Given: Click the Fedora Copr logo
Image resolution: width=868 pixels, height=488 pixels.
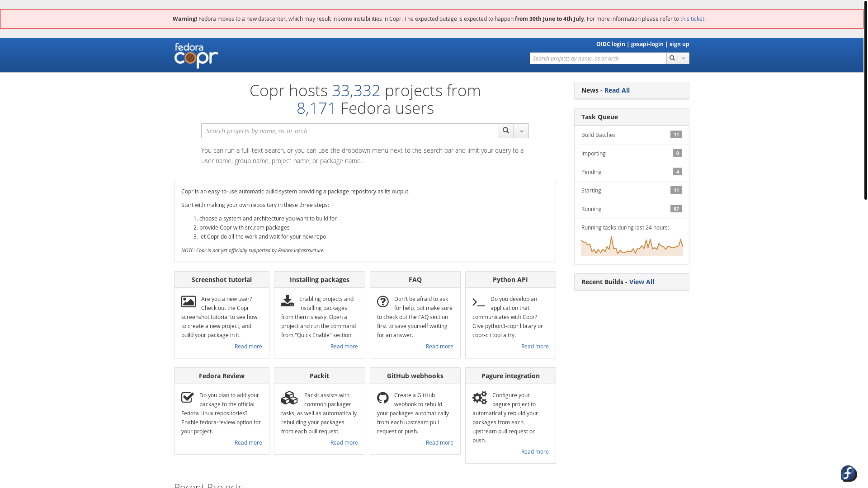Looking at the screenshot, I should (x=196, y=56).
